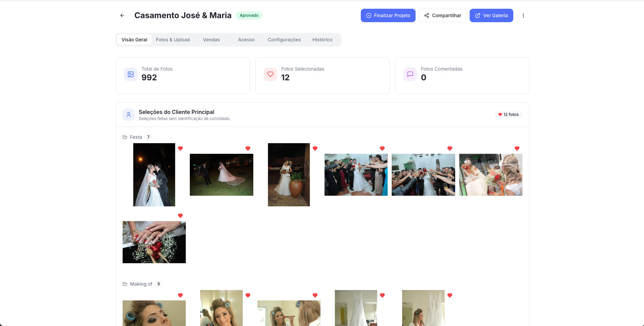
Task: Toggle heart on bride and groom kissing photo
Action: click(x=180, y=149)
